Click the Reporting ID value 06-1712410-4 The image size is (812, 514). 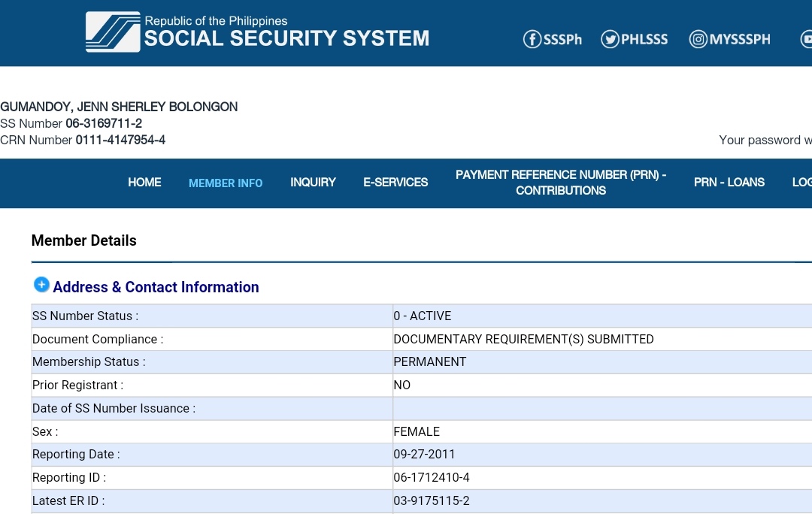[x=432, y=478]
